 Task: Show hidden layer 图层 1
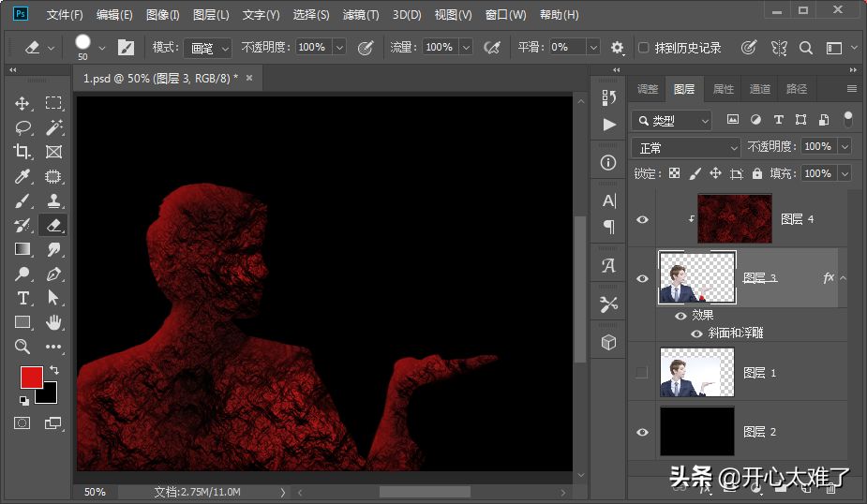tap(642, 373)
